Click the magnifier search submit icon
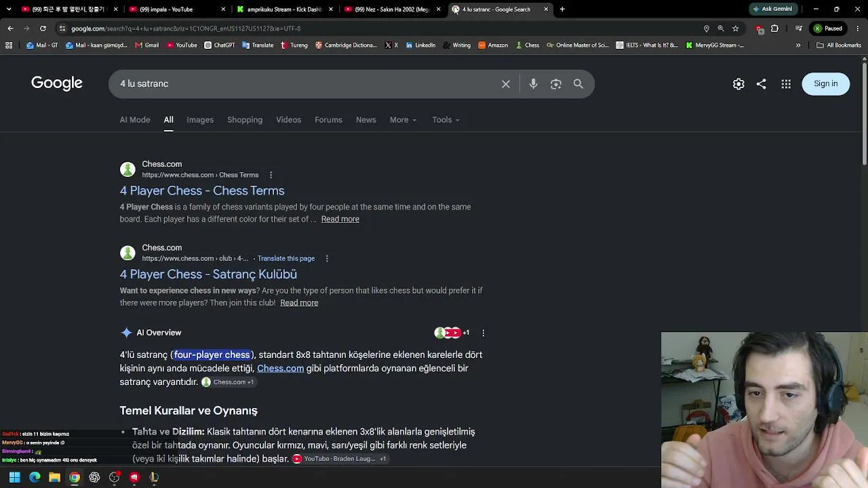 pos(578,84)
